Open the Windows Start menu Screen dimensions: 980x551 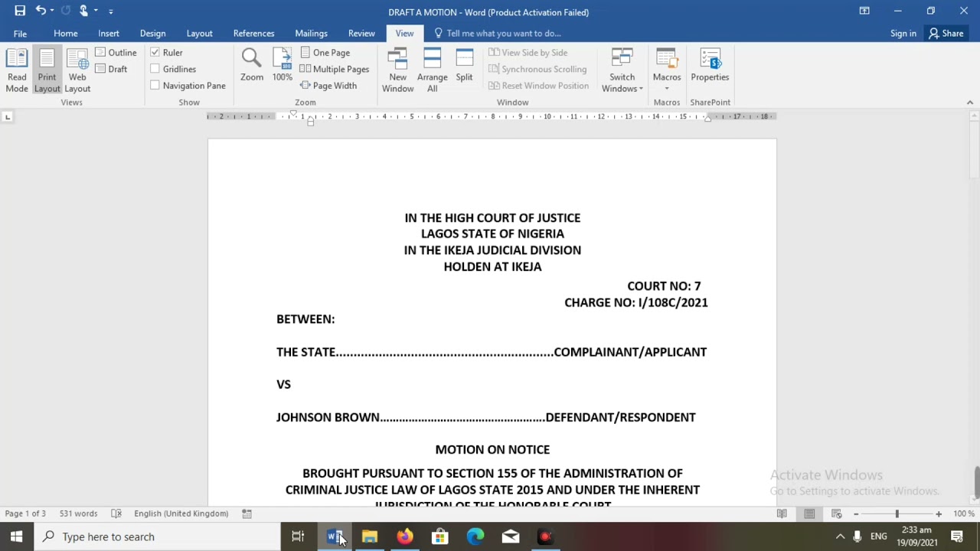click(x=17, y=536)
